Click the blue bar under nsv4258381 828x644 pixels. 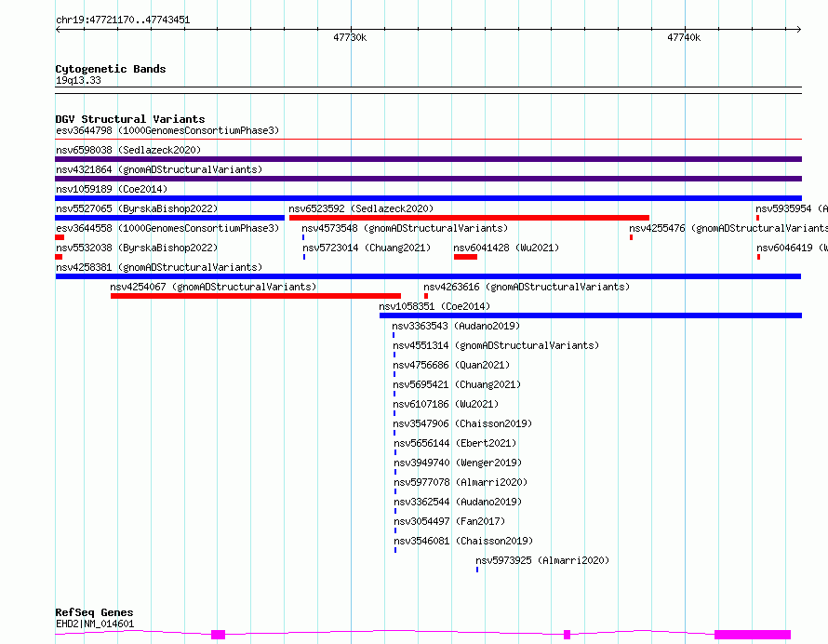tap(428, 276)
